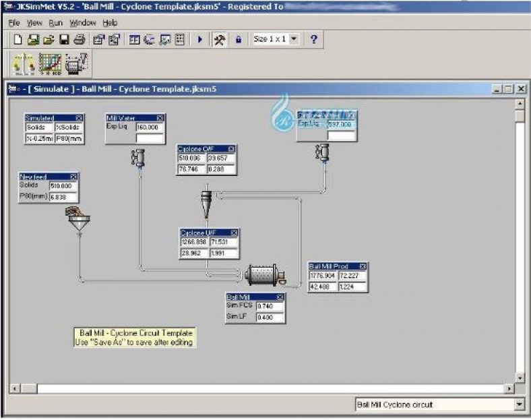Click the vertical scrollbar down arrow
531x420 pixels.
[520, 378]
